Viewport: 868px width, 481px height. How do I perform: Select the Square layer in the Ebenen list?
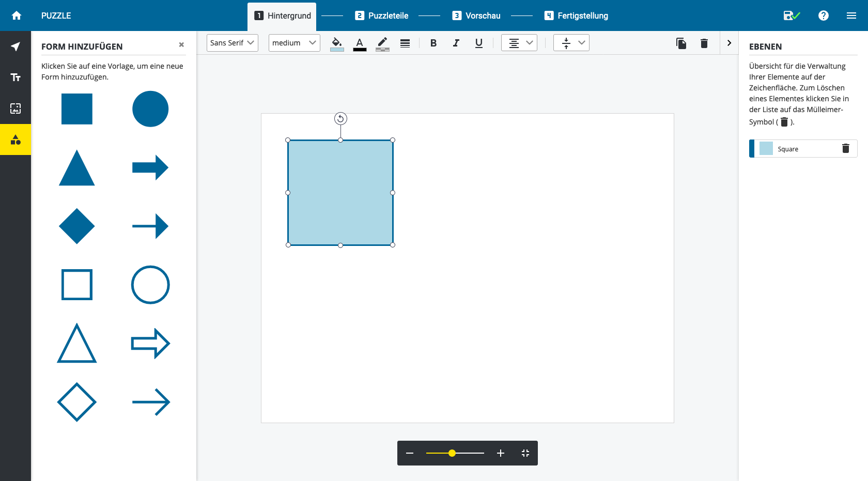[x=796, y=149]
